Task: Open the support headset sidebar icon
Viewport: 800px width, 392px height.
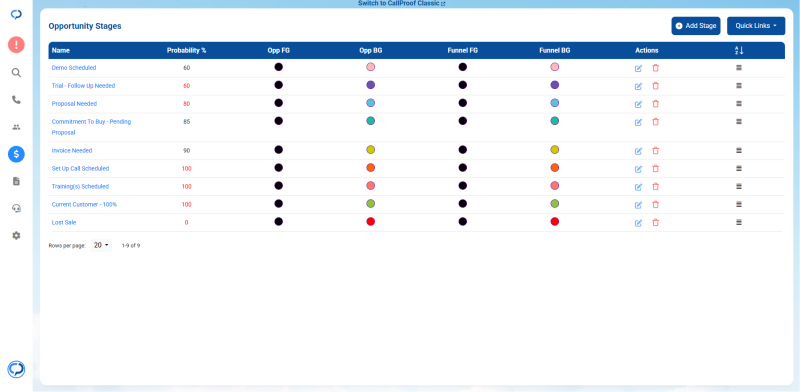Action: point(16,208)
